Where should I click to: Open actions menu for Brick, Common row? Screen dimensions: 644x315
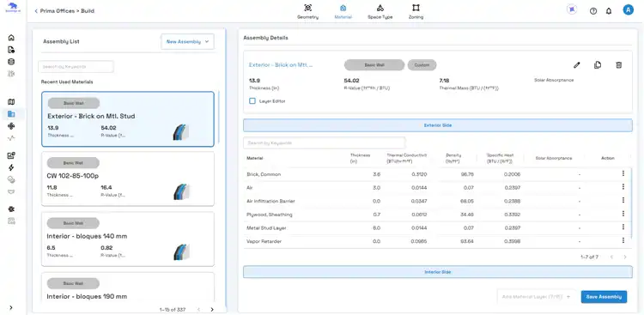(623, 173)
